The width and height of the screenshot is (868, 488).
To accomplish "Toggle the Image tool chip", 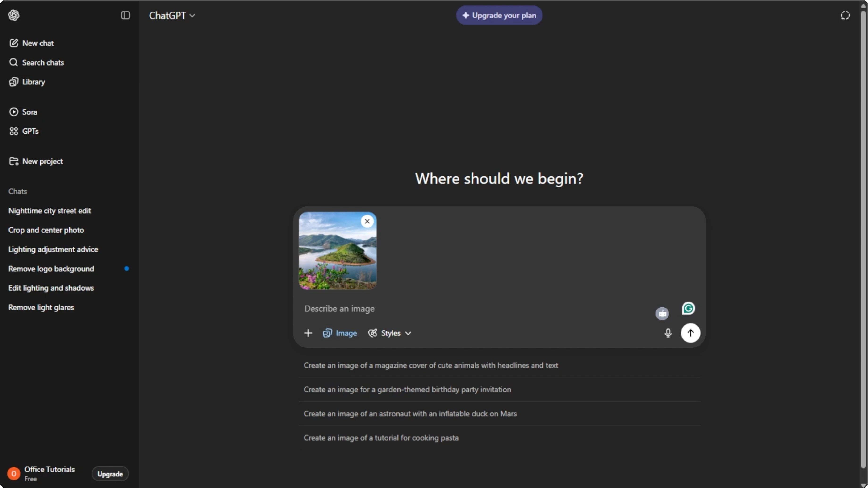I will click(x=340, y=333).
